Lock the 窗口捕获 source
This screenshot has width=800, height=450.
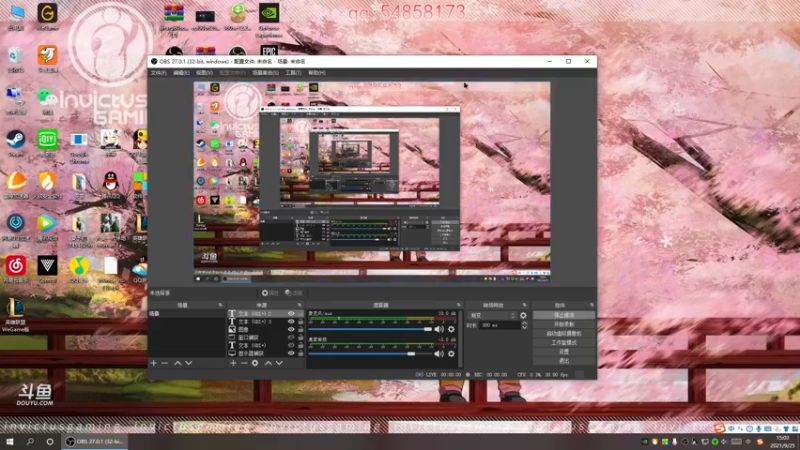point(301,337)
